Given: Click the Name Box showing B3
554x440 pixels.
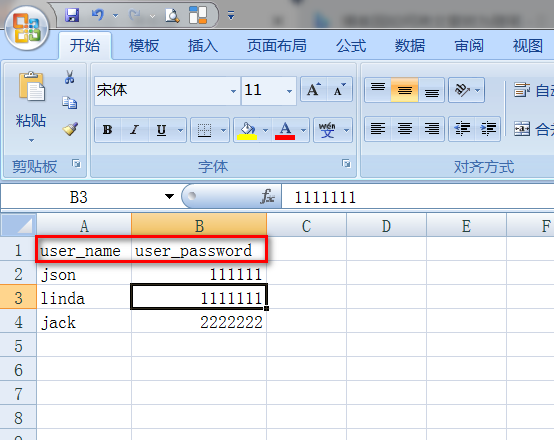Looking at the screenshot, I should click(79, 197).
